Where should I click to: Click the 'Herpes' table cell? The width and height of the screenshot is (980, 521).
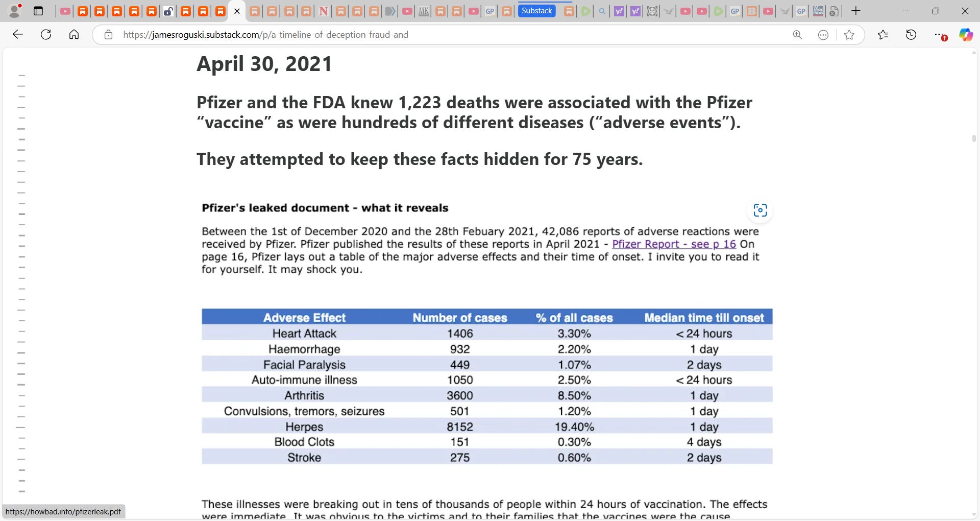[x=304, y=427]
